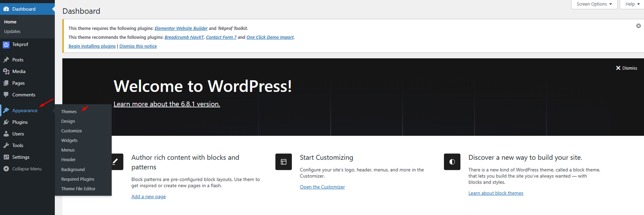This screenshot has width=644, height=215.
Task: Dismiss the welcome panel
Action: [626, 68]
